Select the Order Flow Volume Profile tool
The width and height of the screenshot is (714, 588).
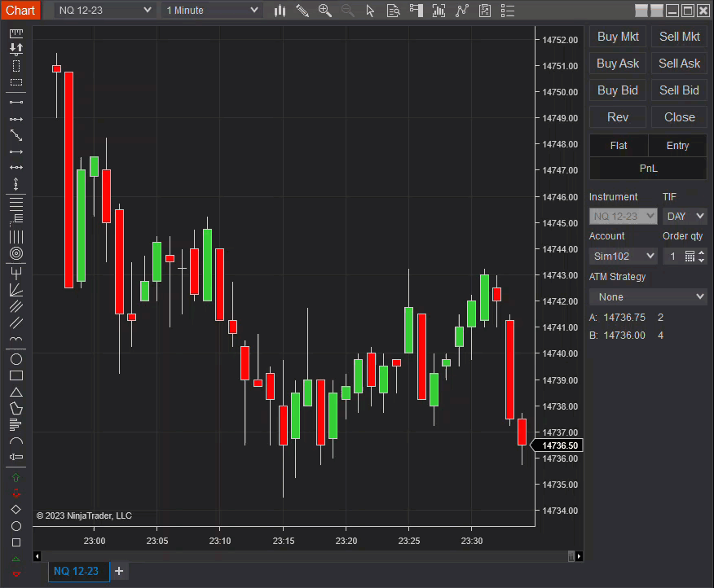point(15,424)
